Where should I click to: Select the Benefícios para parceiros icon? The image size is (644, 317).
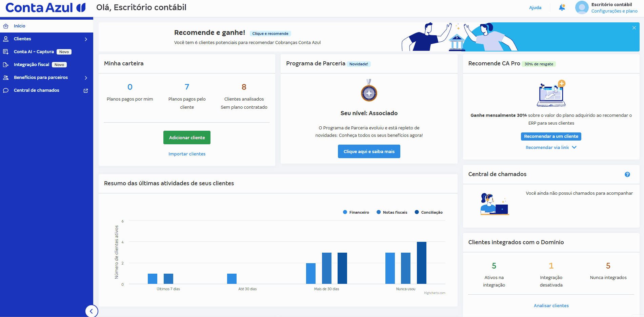6,77
